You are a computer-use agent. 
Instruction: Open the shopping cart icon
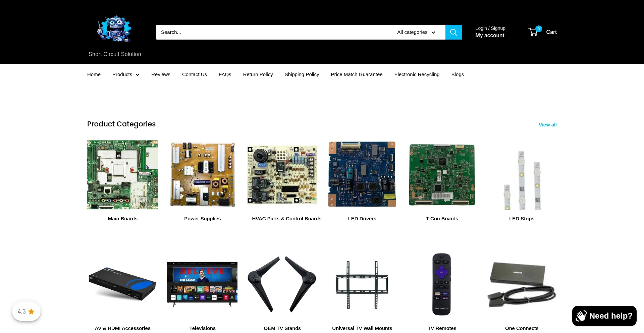point(533,32)
